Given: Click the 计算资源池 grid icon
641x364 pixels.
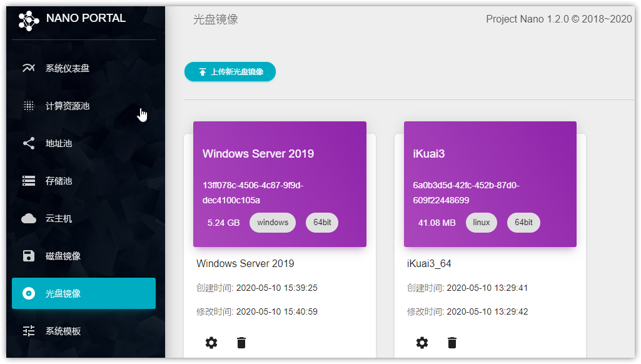Looking at the screenshot, I should (x=29, y=106).
